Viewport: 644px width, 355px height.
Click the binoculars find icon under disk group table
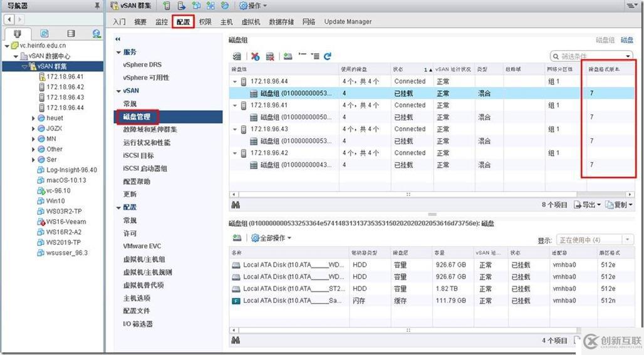pos(236,204)
